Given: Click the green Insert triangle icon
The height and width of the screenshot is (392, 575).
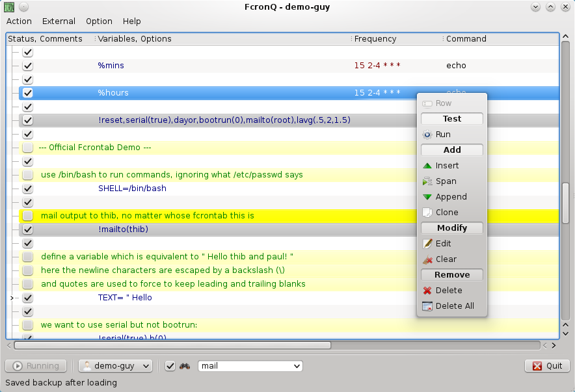Looking at the screenshot, I should [427, 166].
